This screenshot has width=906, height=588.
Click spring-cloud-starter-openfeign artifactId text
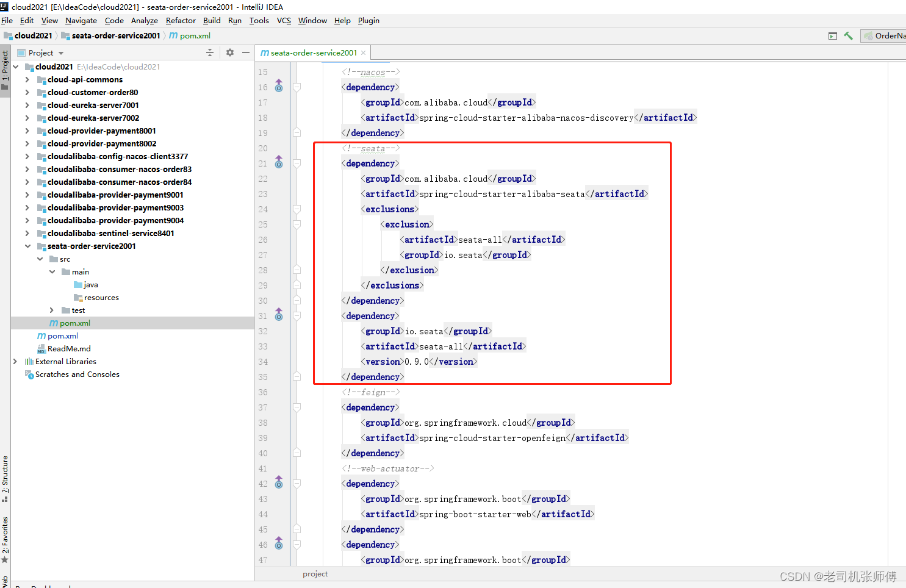pos(492,438)
